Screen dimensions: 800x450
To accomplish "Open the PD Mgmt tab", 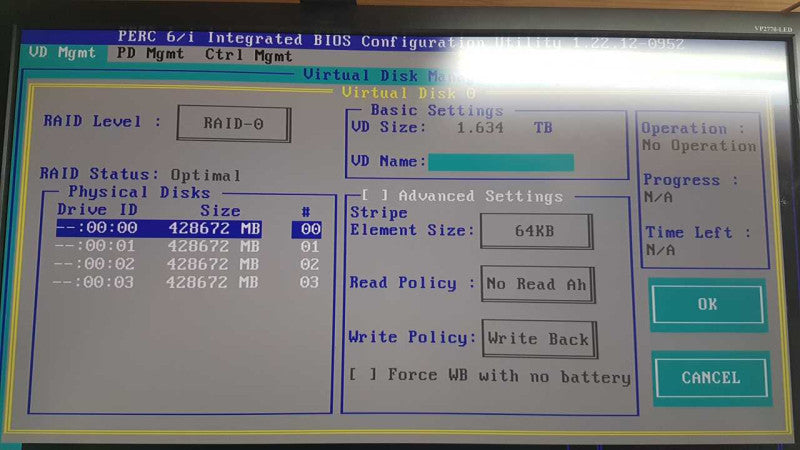I will (x=150, y=54).
